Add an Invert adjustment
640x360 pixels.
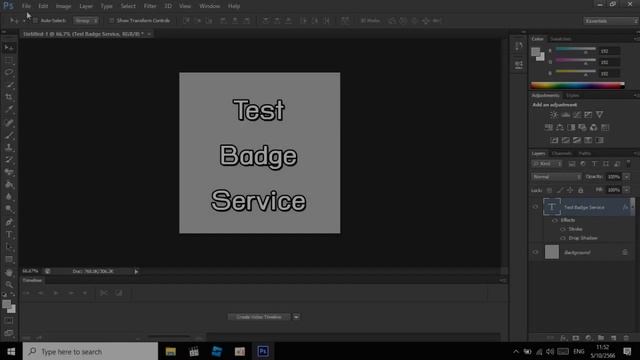(x=554, y=140)
